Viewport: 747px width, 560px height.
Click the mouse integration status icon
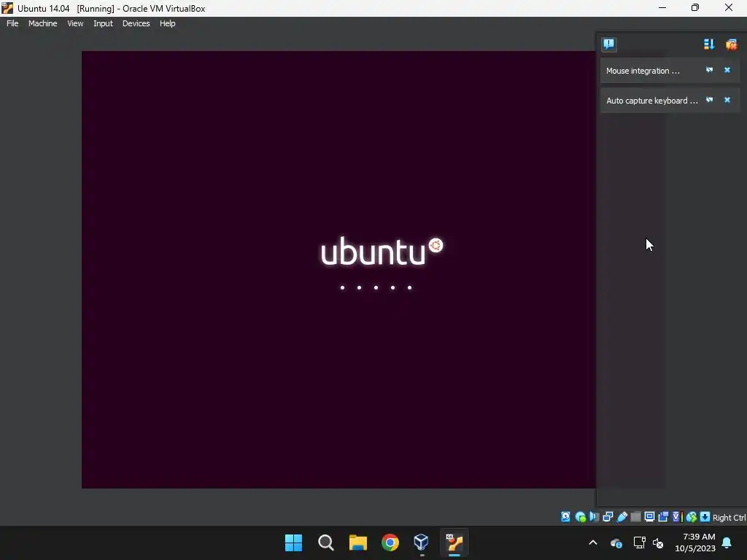[692, 517]
